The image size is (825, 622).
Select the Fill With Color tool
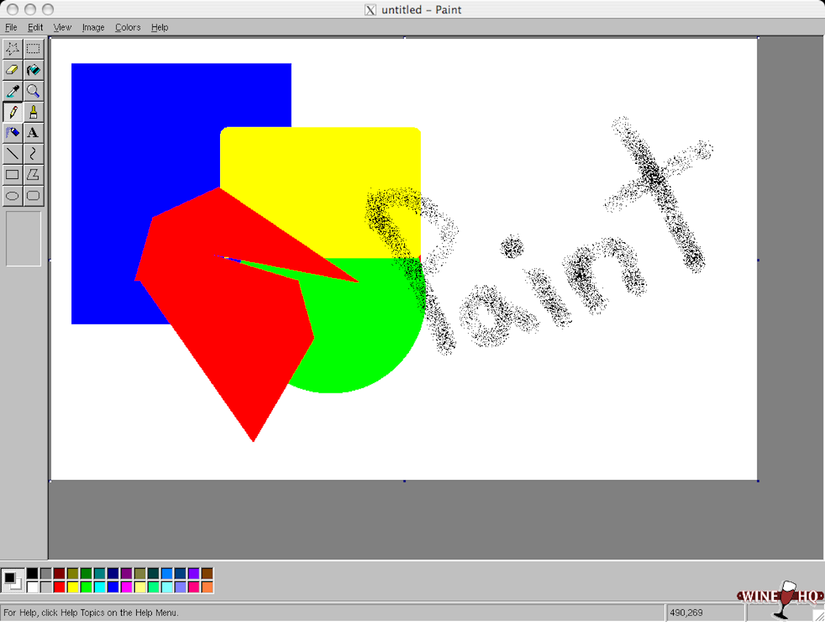[x=32, y=69]
